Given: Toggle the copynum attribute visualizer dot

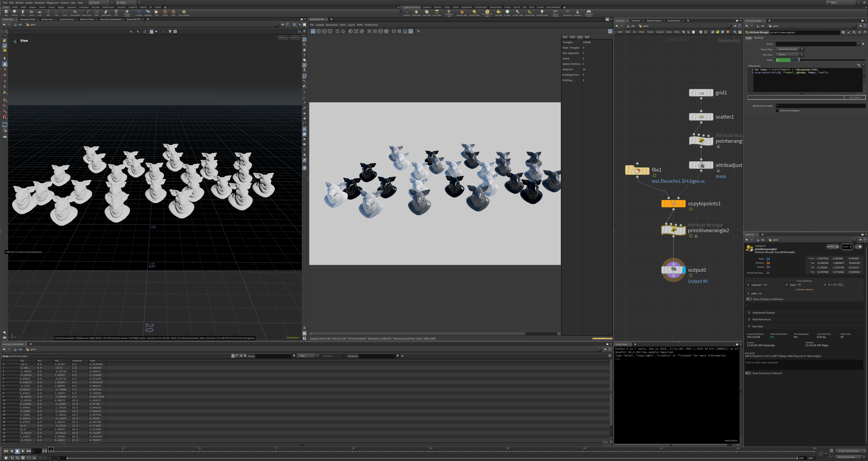Looking at the screenshot, I should [x=748, y=285].
